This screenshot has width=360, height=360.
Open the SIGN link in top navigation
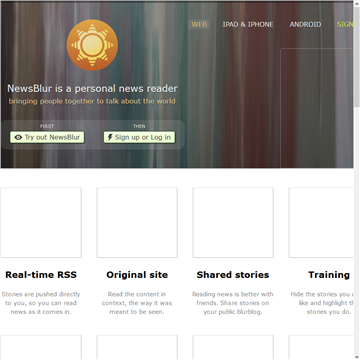345,24
